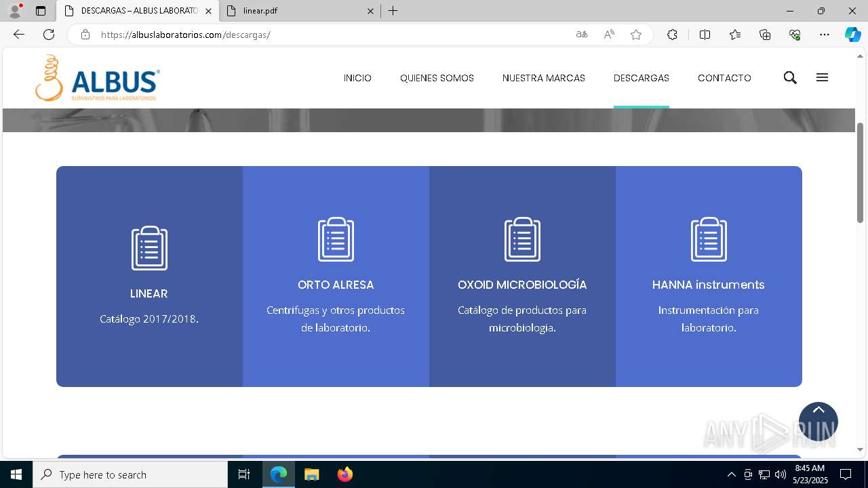Open Favorites list panel
Viewport: 868px width, 488px height.
735,35
